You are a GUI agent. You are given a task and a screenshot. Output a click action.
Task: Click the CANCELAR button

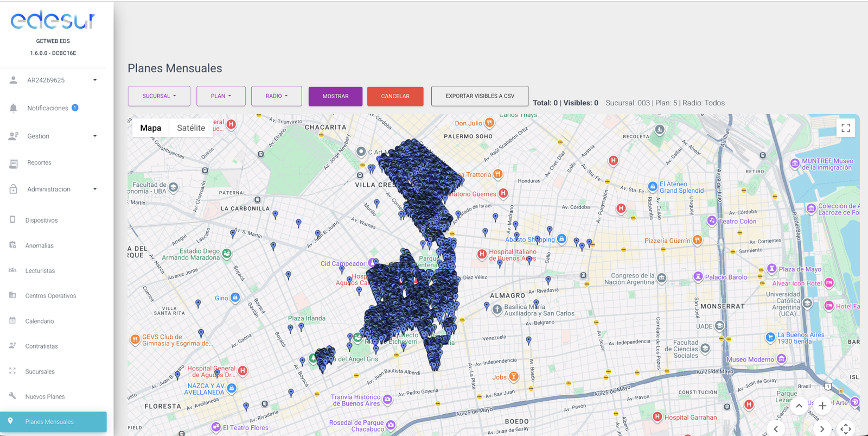(395, 96)
